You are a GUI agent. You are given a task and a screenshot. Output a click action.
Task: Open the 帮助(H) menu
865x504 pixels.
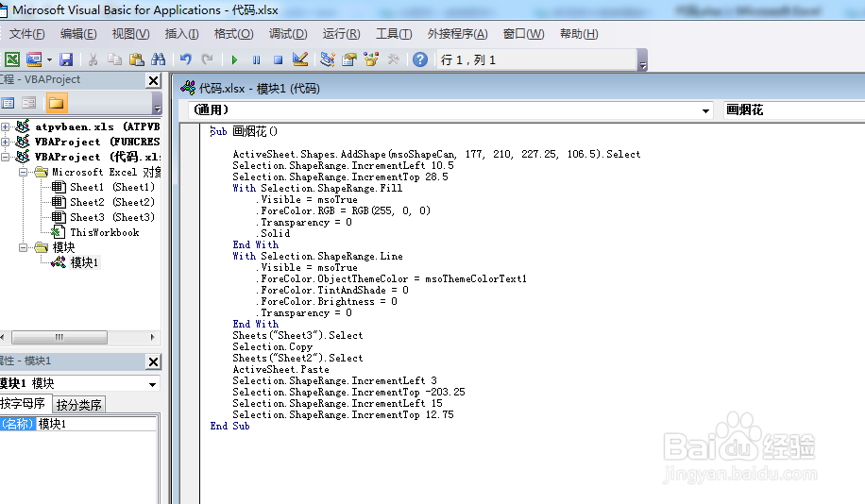[x=579, y=34]
